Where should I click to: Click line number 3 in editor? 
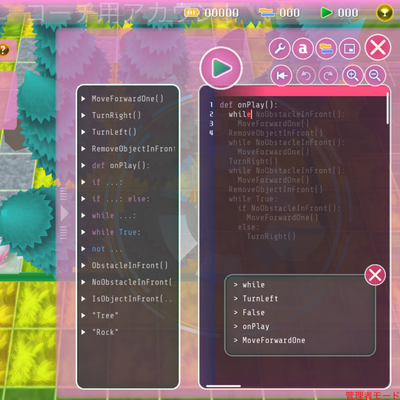211,123
